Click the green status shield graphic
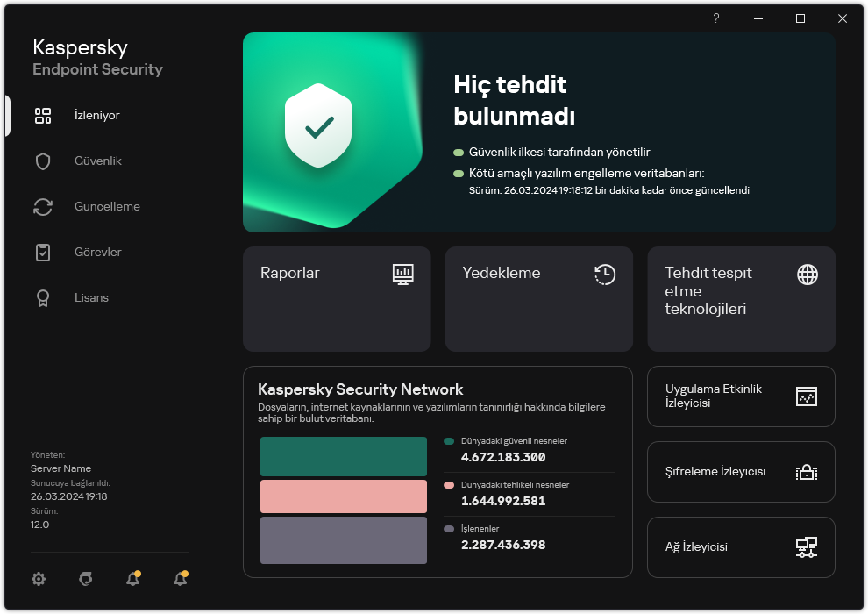This screenshot has width=868, height=614. click(x=318, y=125)
